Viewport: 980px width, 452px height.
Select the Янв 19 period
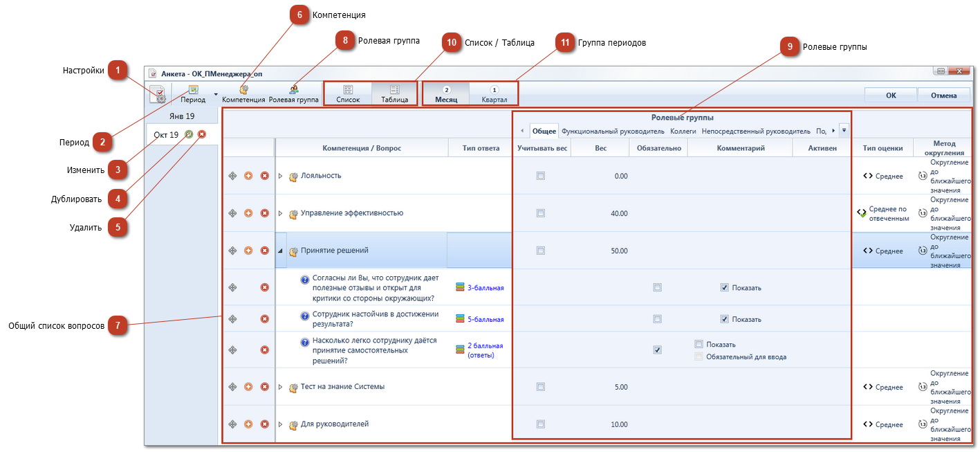pyautogui.click(x=182, y=116)
